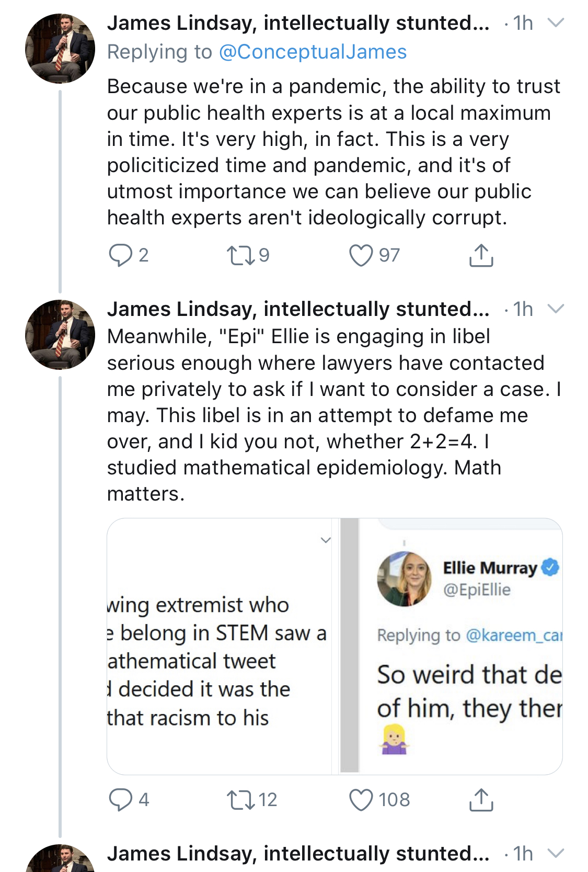This screenshot has height=872, width=588.
Task: Expand options menu on libel tweet
Action: point(555,309)
